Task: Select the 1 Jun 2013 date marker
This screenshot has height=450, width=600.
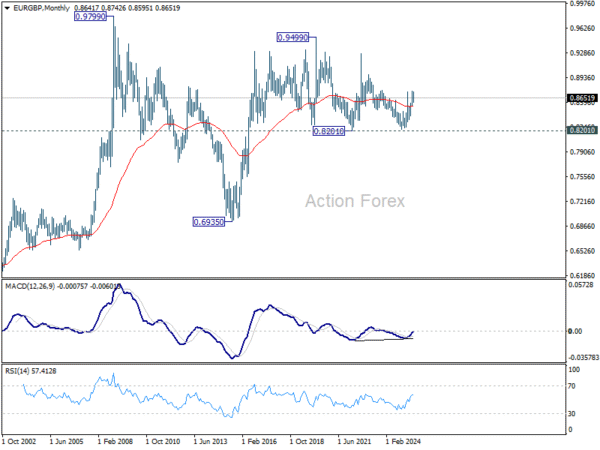Action: pyautogui.click(x=210, y=441)
